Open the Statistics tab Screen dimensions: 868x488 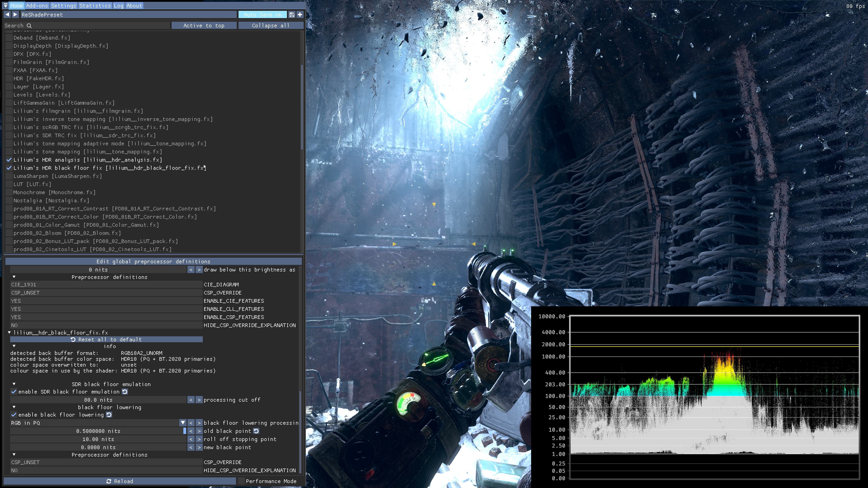click(95, 5)
